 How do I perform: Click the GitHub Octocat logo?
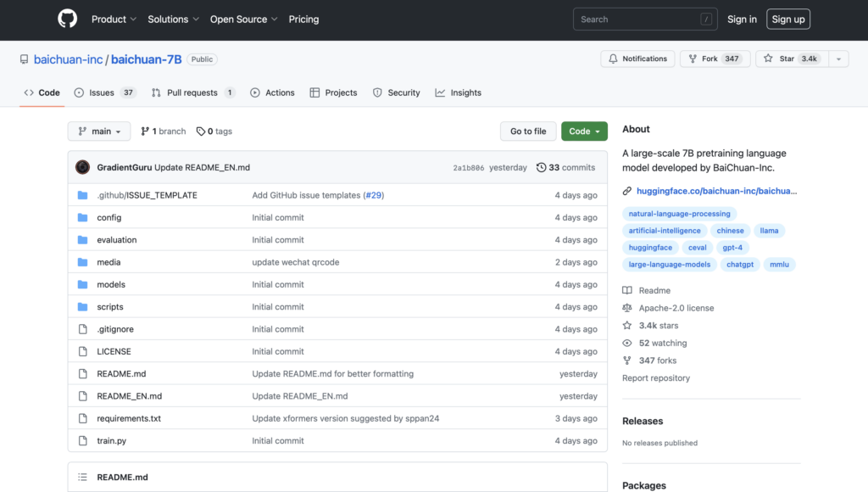pos(68,19)
